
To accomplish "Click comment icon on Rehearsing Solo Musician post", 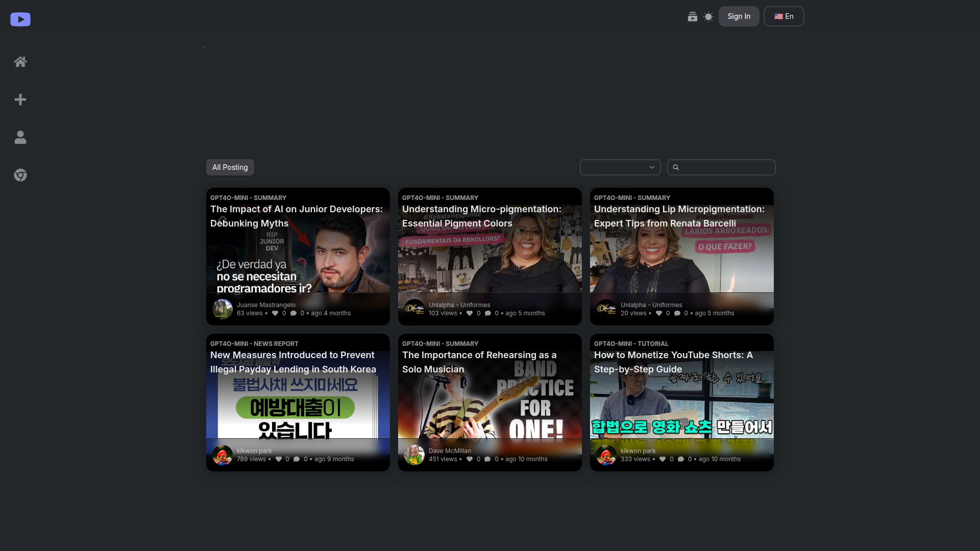I will [x=487, y=459].
